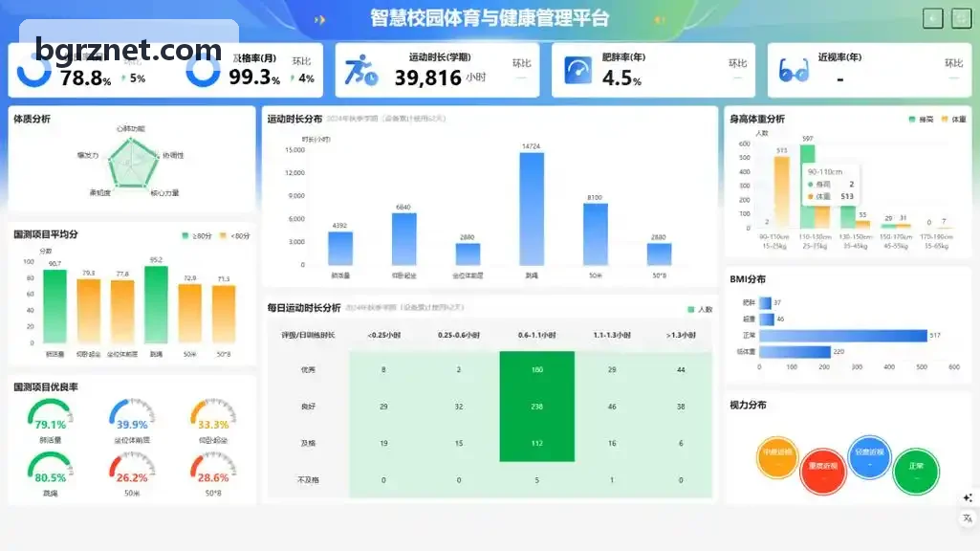The height and width of the screenshot is (551, 980).
Task: Click the green 正常 vision bubble
Action: (916, 471)
